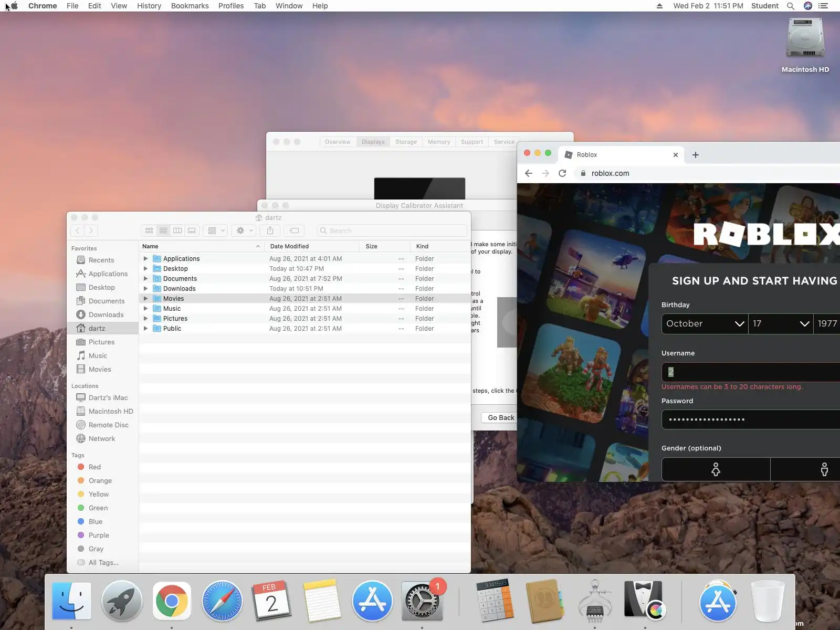840x630 pixels.
Task: Open a new Chrome tab
Action: tap(696, 155)
